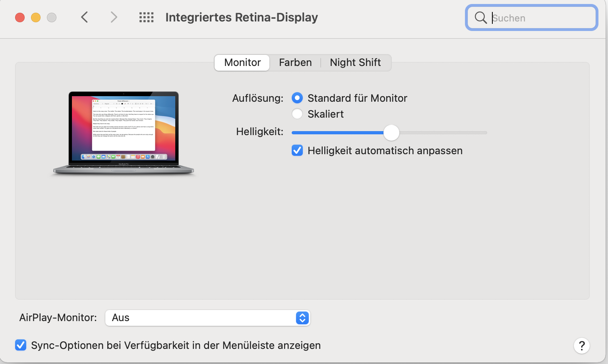The height and width of the screenshot is (364, 608).
Task: Click into the Suchen search field
Action: pyautogui.click(x=532, y=17)
